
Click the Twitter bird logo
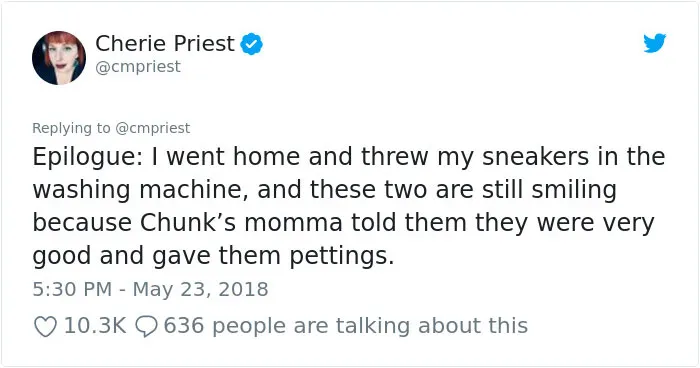coord(654,43)
